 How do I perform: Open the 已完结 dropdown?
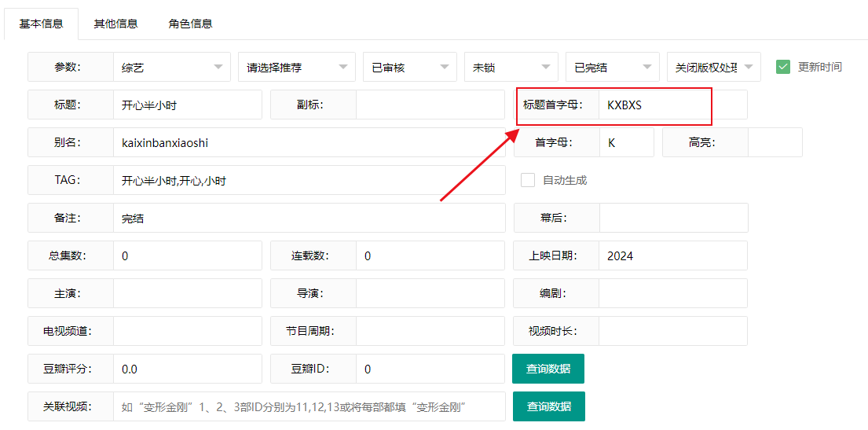point(612,68)
